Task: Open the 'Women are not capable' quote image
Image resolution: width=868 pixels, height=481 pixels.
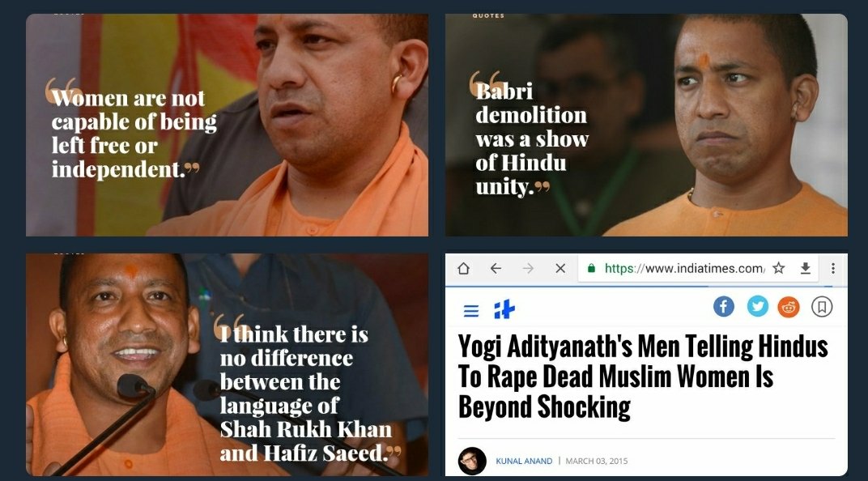Action: point(227,125)
